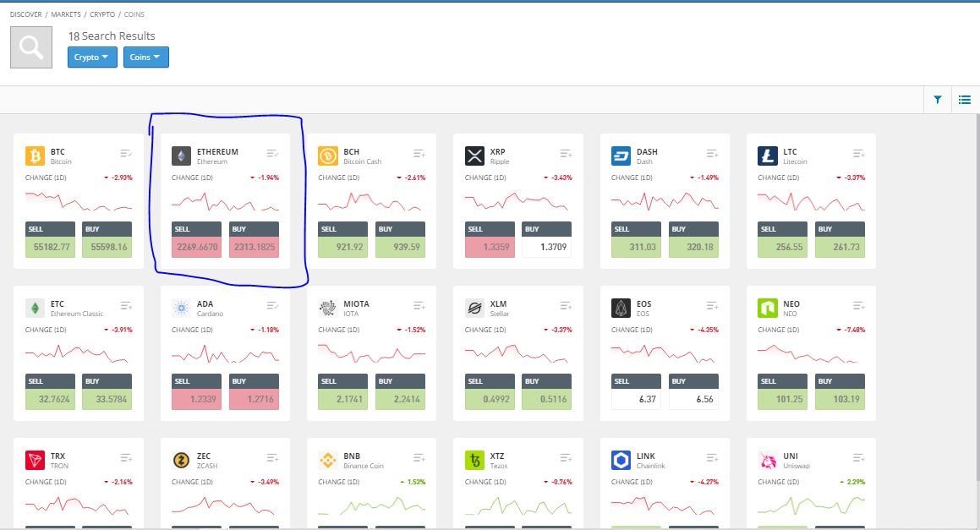Click the Litecoin LTC logo icon
The width and height of the screenshot is (980, 530).
click(x=767, y=156)
